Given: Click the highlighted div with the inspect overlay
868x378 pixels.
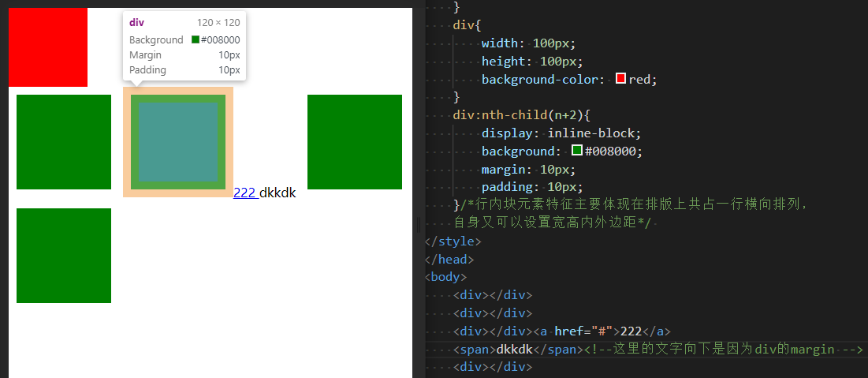Looking at the screenshot, I should [178, 142].
